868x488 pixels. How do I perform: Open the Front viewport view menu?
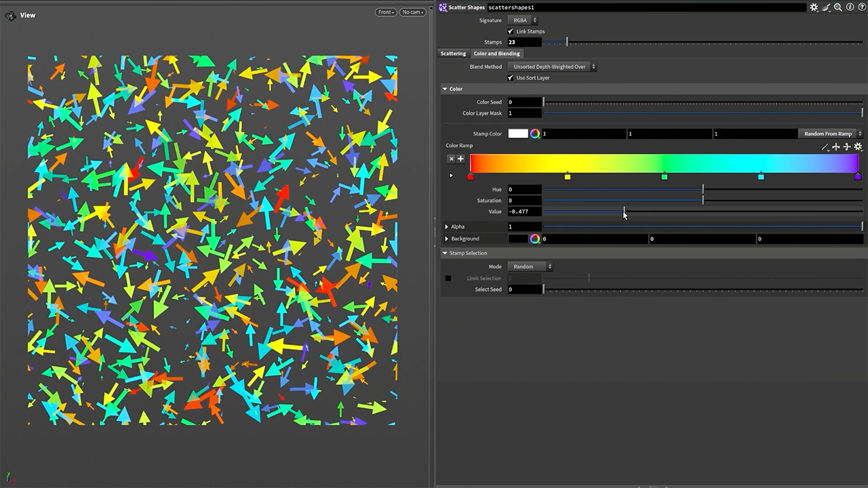[385, 12]
